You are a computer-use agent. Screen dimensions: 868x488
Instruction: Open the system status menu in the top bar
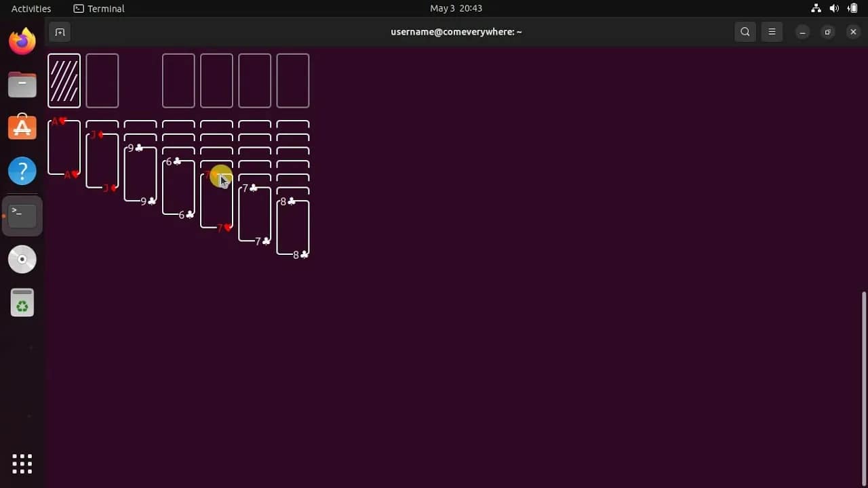pyautogui.click(x=834, y=8)
